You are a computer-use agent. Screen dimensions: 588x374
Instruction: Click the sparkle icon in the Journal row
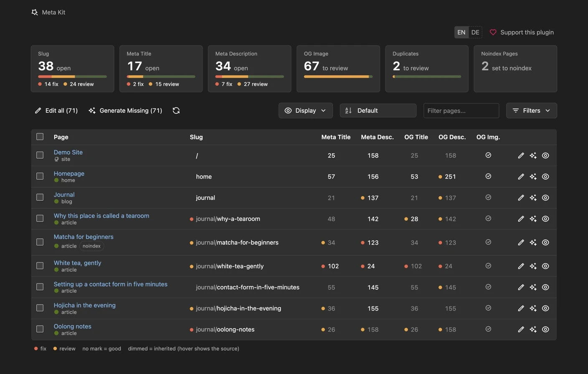[533, 198]
